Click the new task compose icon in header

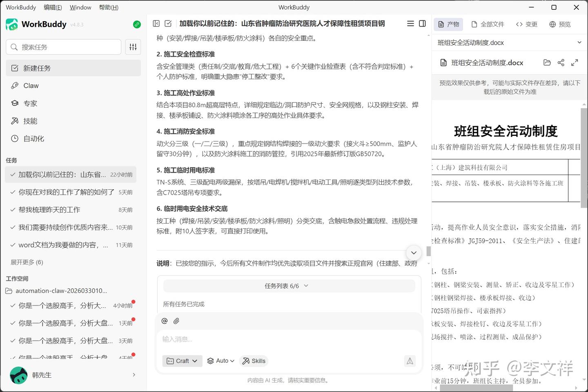click(x=168, y=24)
